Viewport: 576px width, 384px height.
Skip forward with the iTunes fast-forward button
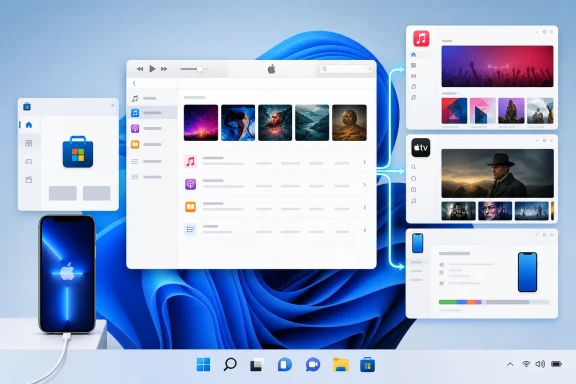164,69
